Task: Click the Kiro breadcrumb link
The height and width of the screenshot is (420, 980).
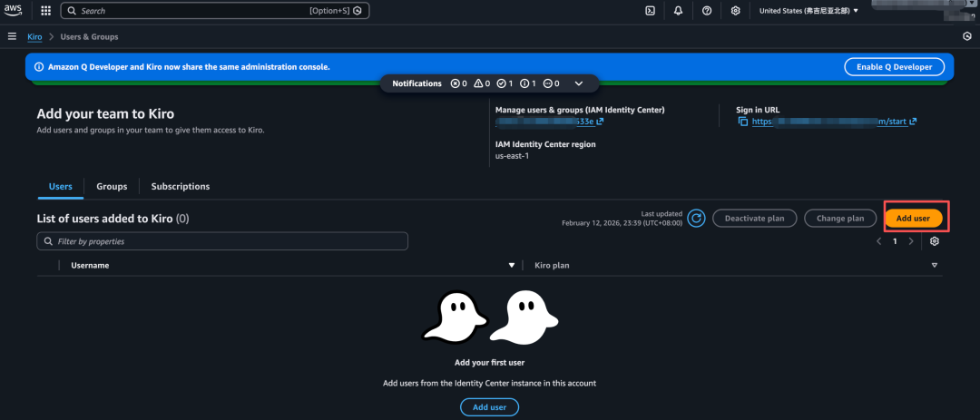Action: pos(34,37)
